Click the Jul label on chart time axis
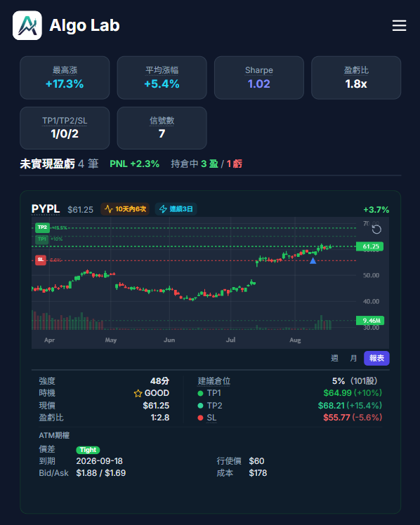This screenshot has height=525, width=420. pyautogui.click(x=230, y=340)
